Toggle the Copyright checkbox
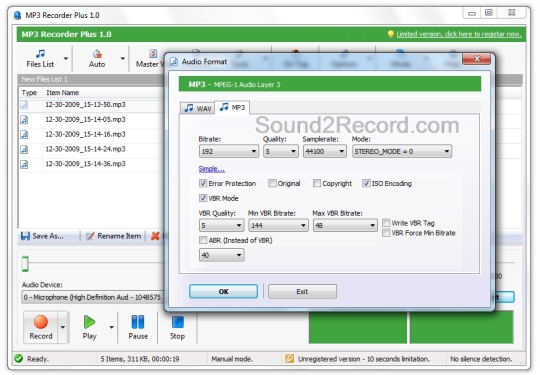540x375 pixels. (x=317, y=184)
